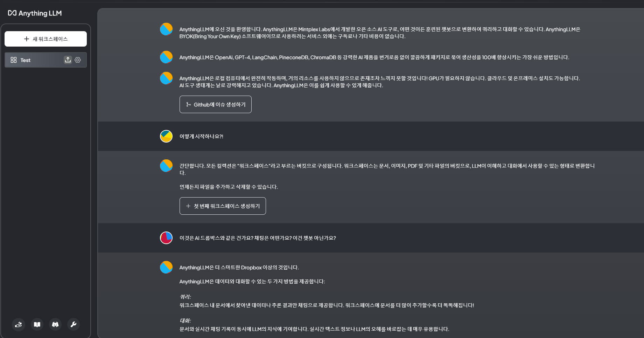Image resolution: width=644 pixels, height=338 pixels.
Task: Create a new workspace with 새 워크스페이스 button
Action: point(45,39)
